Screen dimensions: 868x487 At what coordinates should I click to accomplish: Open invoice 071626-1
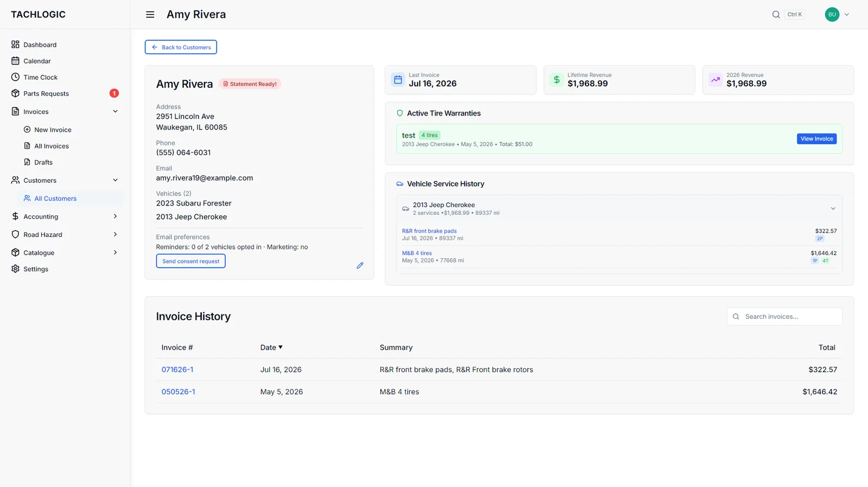tap(177, 370)
